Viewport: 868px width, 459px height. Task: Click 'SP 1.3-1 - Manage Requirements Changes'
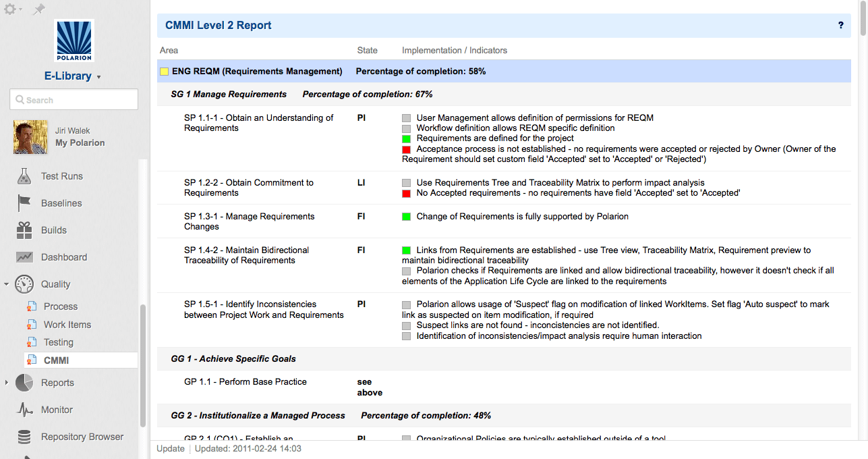click(x=250, y=221)
